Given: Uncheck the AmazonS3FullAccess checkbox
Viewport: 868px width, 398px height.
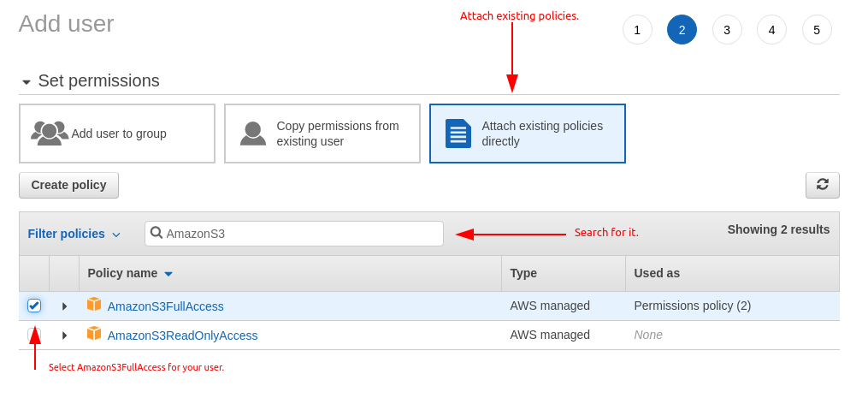Looking at the screenshot, I should click(34, 306).
